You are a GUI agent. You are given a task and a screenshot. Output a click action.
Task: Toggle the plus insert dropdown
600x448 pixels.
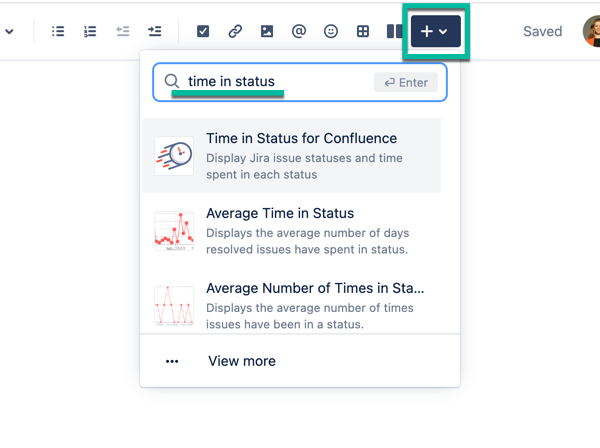pos(435,32)
